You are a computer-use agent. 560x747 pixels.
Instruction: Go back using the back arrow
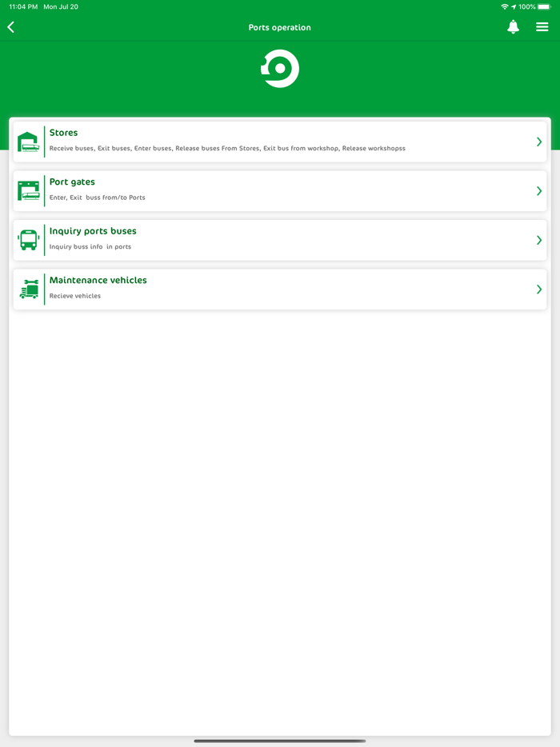[11, 27]
